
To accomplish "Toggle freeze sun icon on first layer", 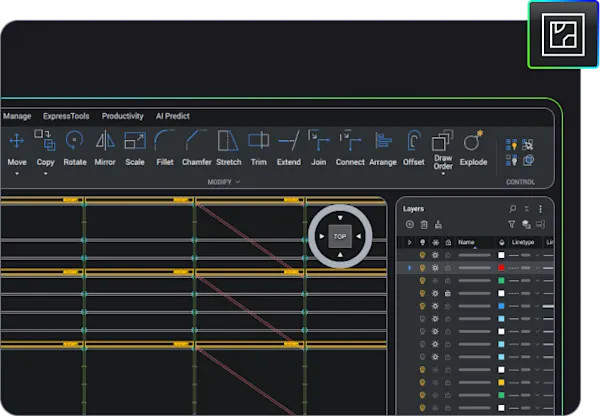I will tap(435, 255).
